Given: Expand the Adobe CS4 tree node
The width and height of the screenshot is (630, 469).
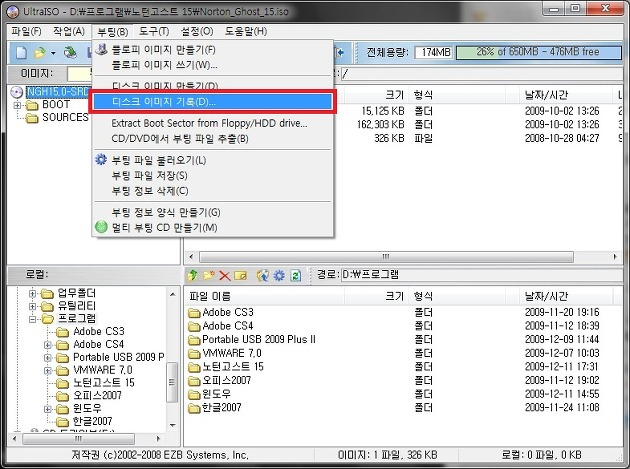Looking at the screenshot, I should (48, 345).
